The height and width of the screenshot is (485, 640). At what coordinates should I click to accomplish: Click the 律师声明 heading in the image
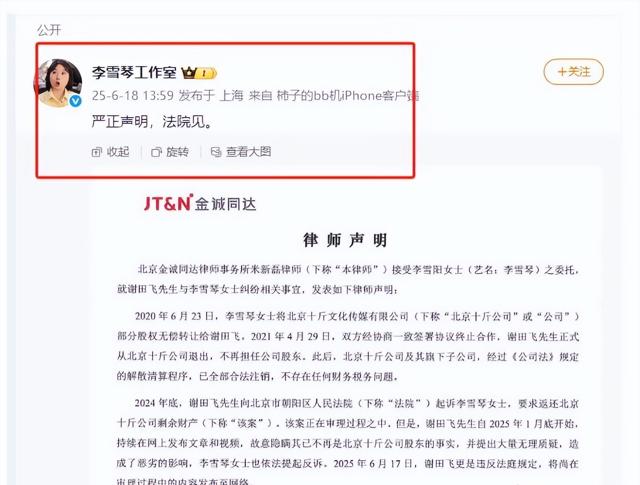345,240
